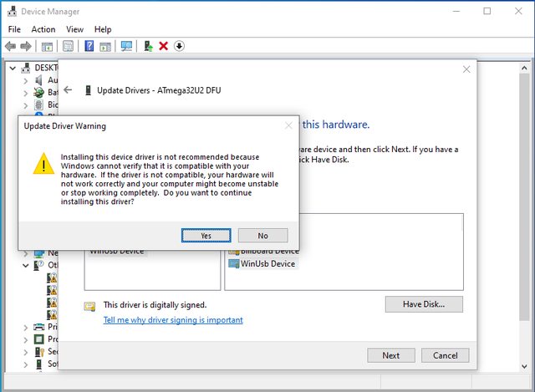
Task: Click the red X Uninstall device icon
Action: point(164,46)
